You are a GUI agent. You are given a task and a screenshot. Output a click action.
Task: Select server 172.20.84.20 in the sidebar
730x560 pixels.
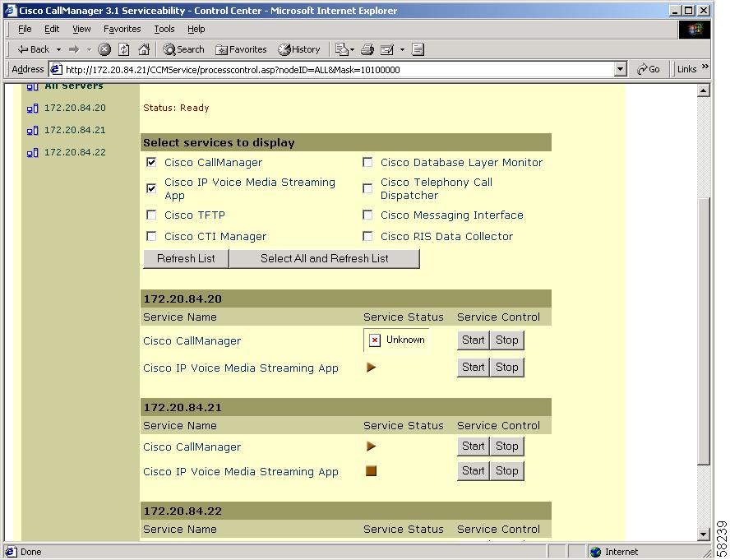[75, 108]
